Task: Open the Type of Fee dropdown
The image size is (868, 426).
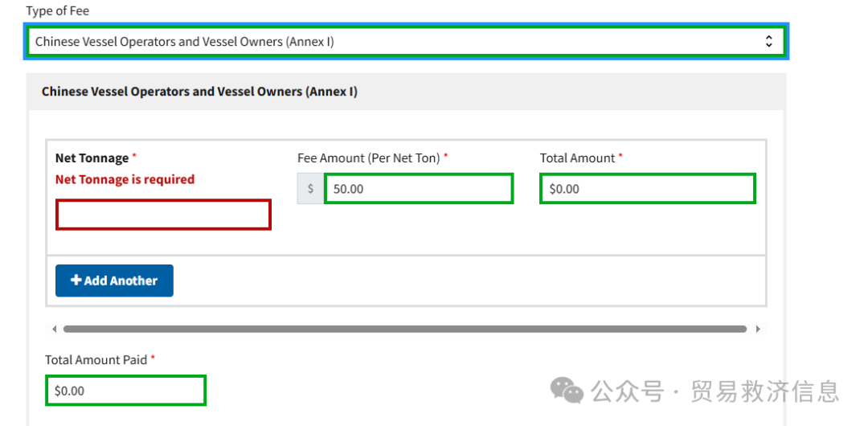Action: click(406, 41)
